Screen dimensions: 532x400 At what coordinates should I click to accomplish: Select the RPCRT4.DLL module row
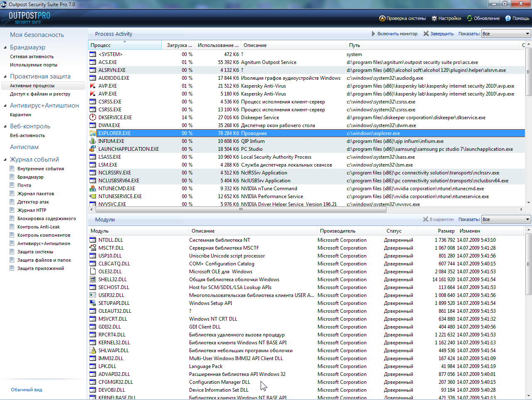(x=307, y=335)
